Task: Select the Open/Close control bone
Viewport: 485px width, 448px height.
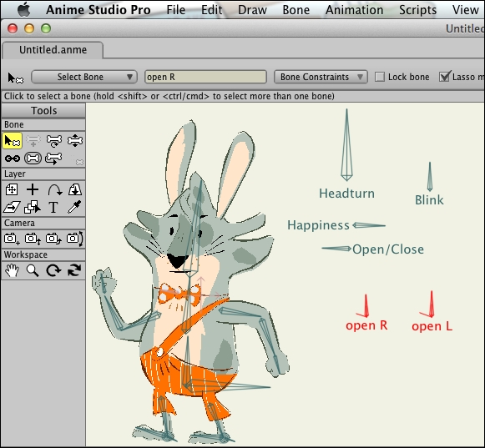Action: [x=336, y=249]
